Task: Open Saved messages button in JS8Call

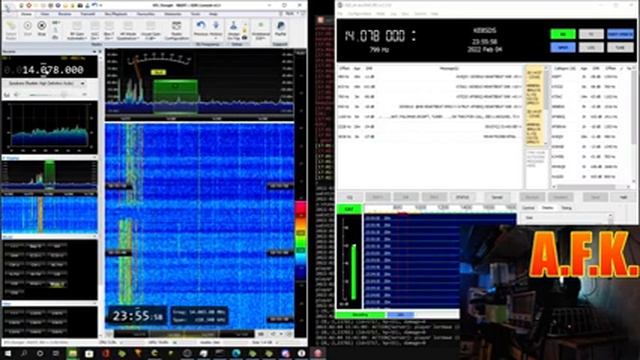Action: coord(497,197)
